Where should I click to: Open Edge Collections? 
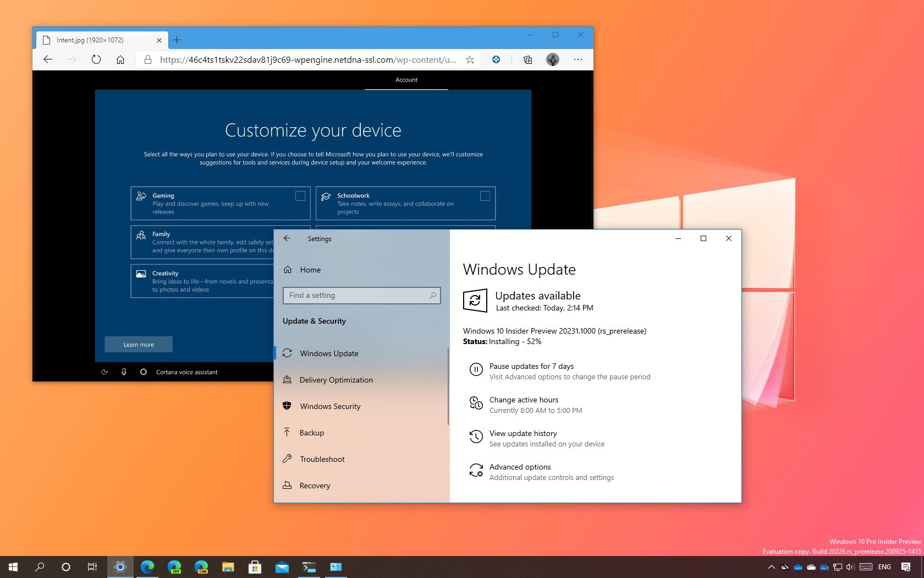527,59
